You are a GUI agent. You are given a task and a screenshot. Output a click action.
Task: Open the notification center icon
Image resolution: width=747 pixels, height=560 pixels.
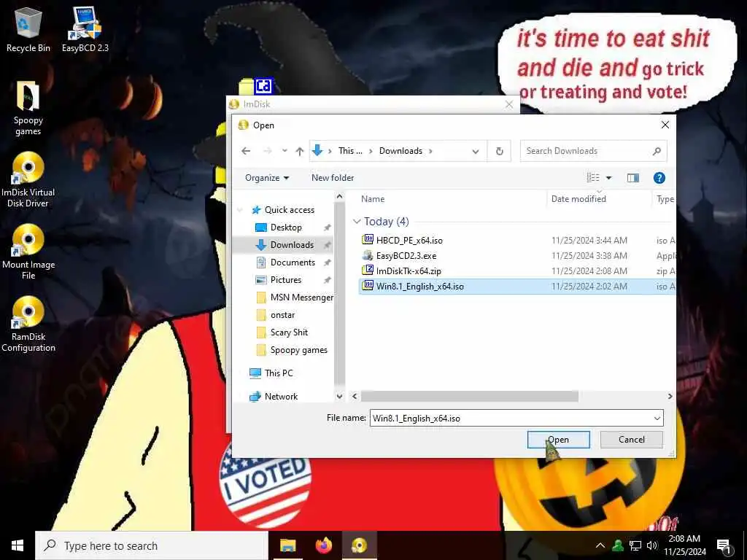click(x=724, y=546)
